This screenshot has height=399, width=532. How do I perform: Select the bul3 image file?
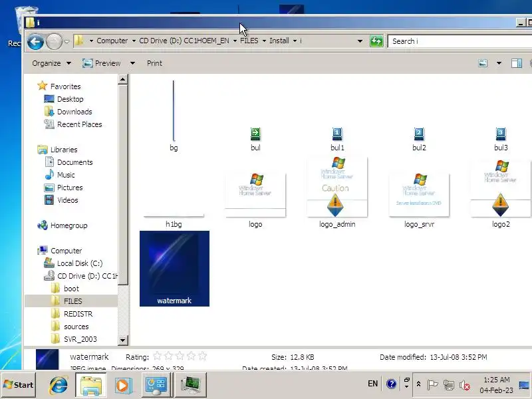[501, 139]
